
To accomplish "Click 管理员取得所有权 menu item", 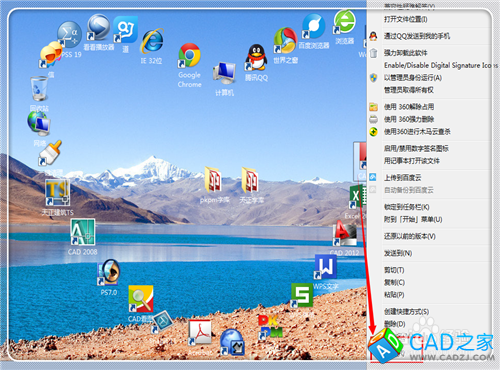I will pyautogui.click(x=409, y=90).
